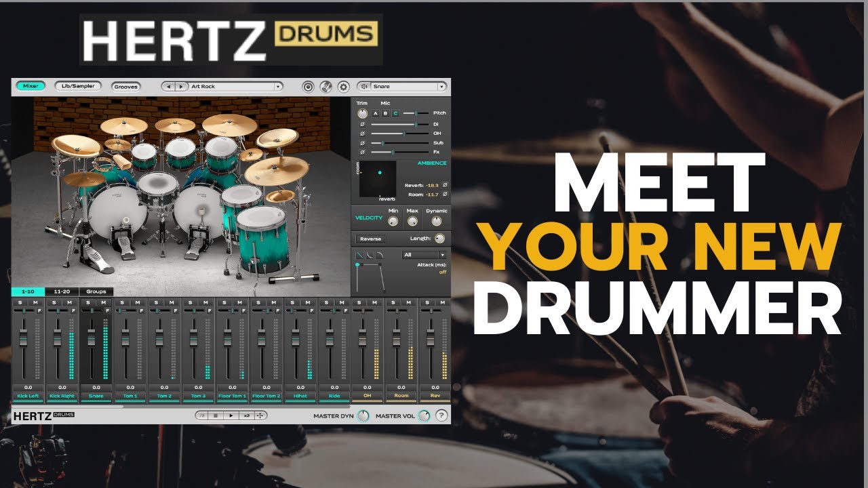
Task: Select Mic position C
Action: click(395, 113)
